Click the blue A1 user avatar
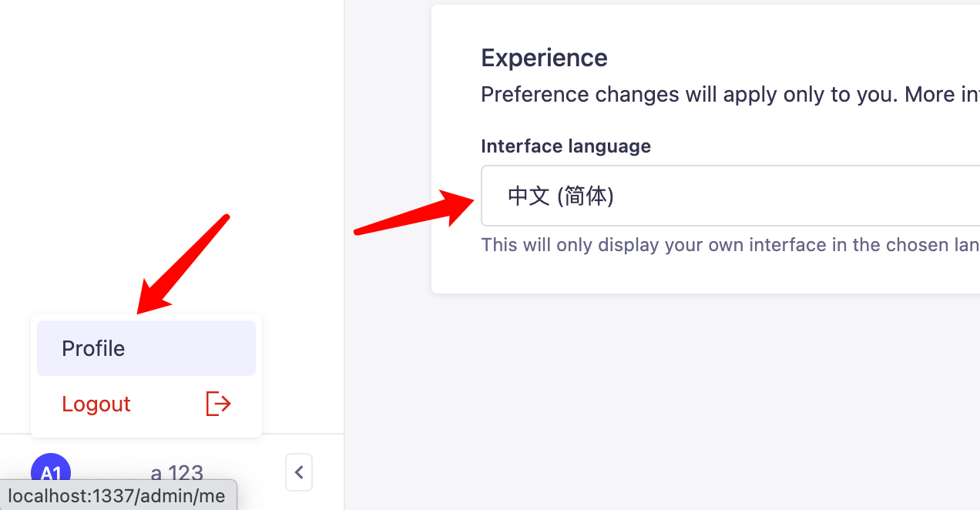This screenshot has width=980, height=510. (51, 472)
